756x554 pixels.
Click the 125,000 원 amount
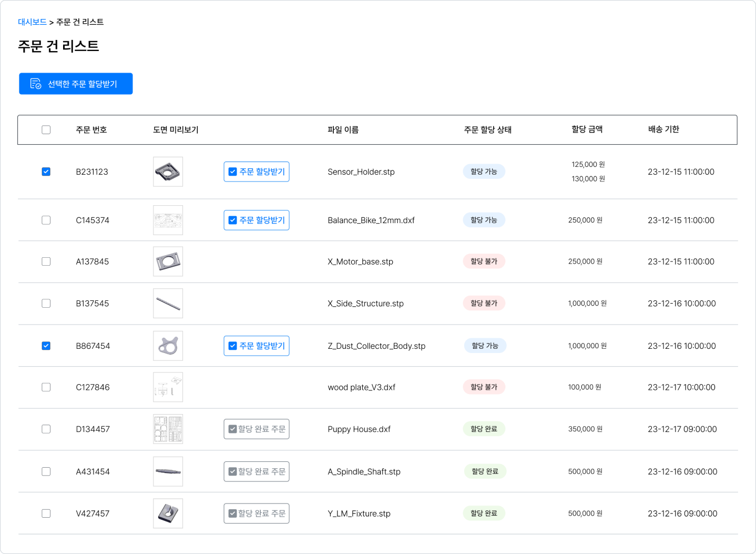588,165
